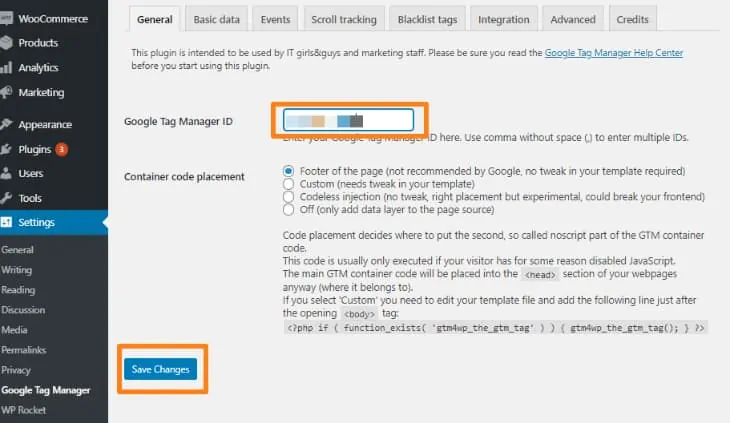Click the Users person icon
Image resolution: width=730 pixels, height=423 pixels.
click(7, 174)
